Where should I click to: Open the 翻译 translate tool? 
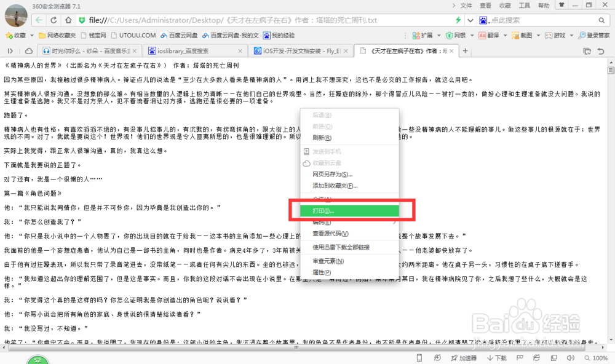492,35
